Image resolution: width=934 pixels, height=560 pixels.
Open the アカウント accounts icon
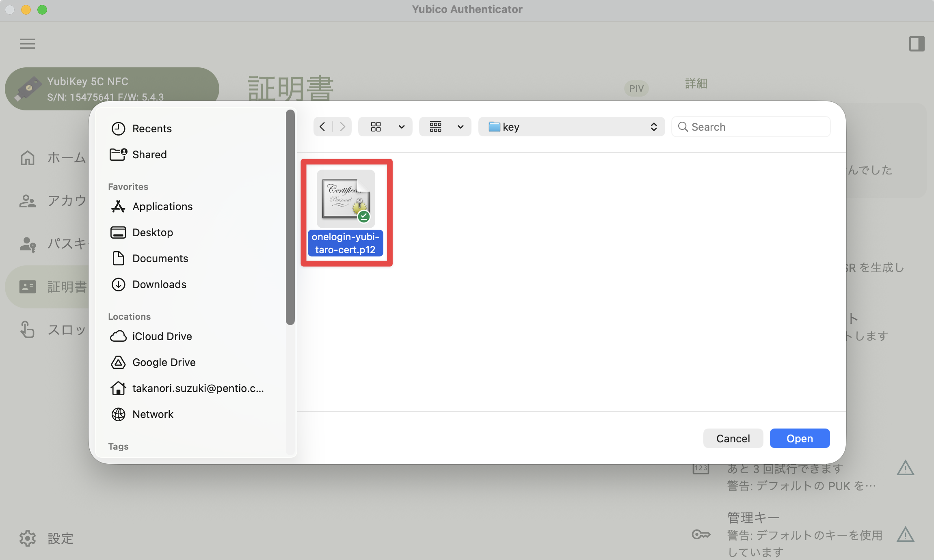(28, 201)
